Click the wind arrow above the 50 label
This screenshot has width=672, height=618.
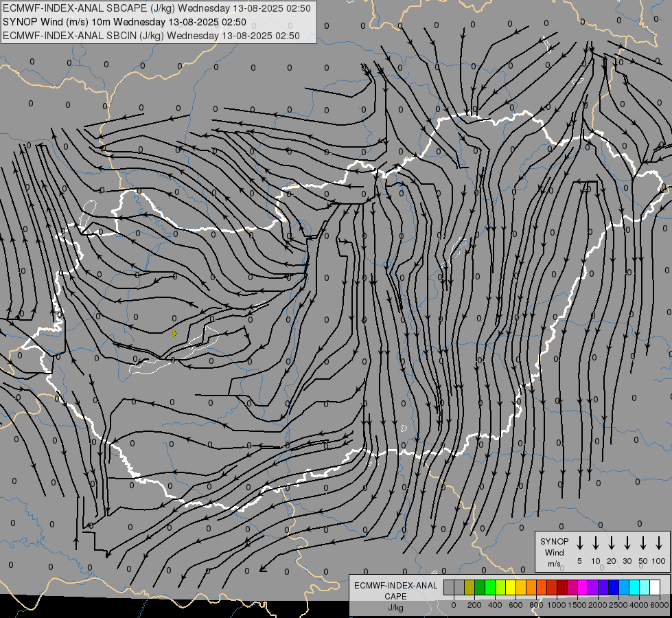(x=643, y=543)
